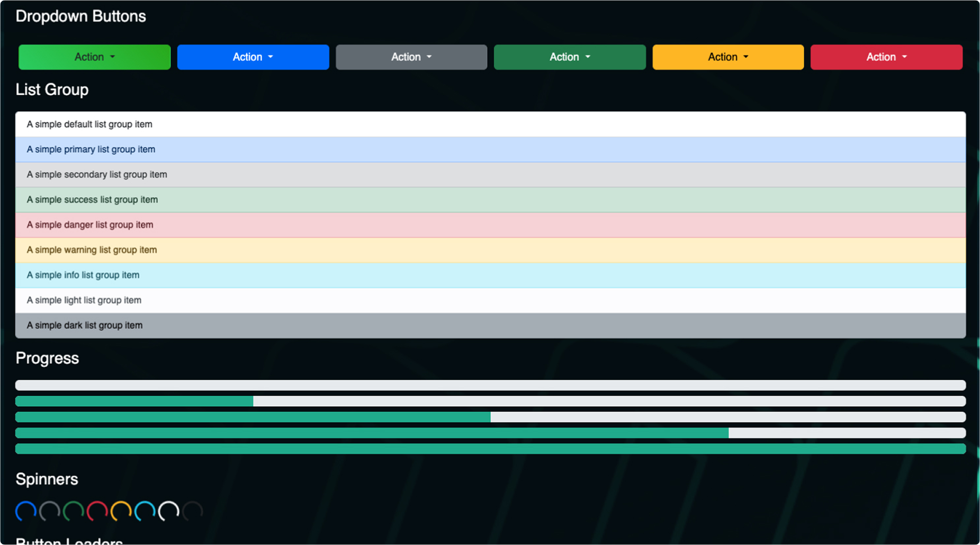Click the blue loading spinner

[26, 511]
